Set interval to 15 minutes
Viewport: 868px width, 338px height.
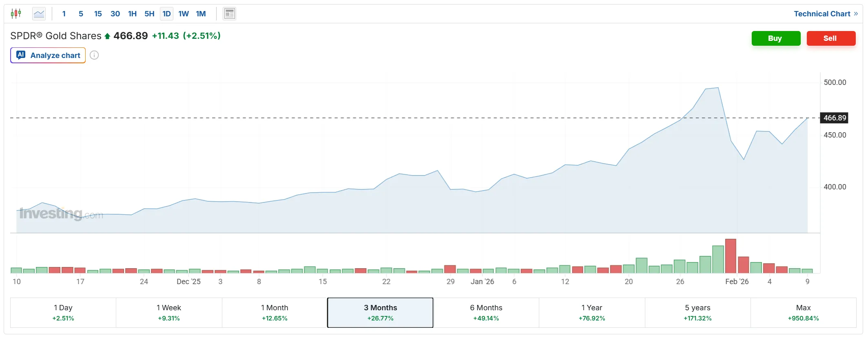pyautogui.click(x=98, y=14)
